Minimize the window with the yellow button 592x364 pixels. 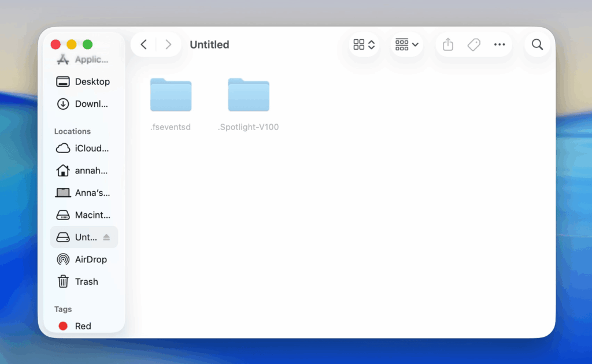pos(71,44)
